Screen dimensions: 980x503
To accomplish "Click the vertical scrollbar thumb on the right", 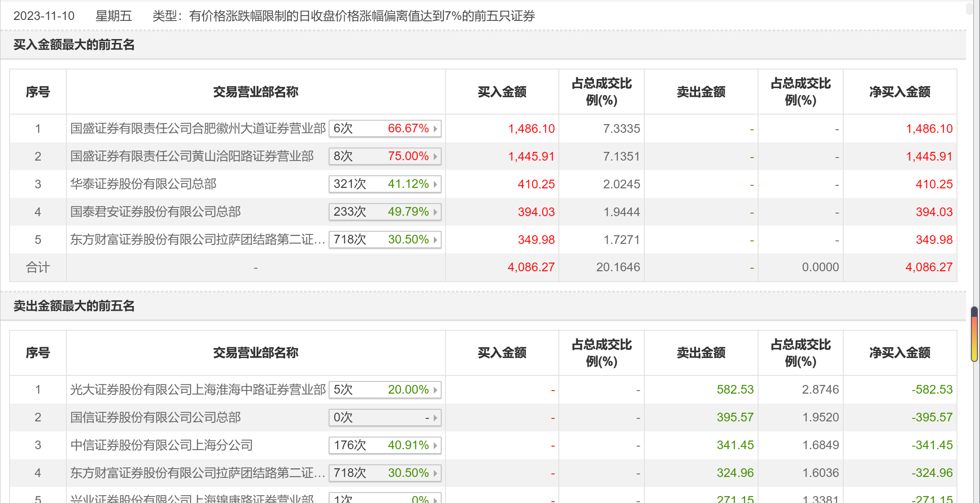I will [x=974, y=334].
